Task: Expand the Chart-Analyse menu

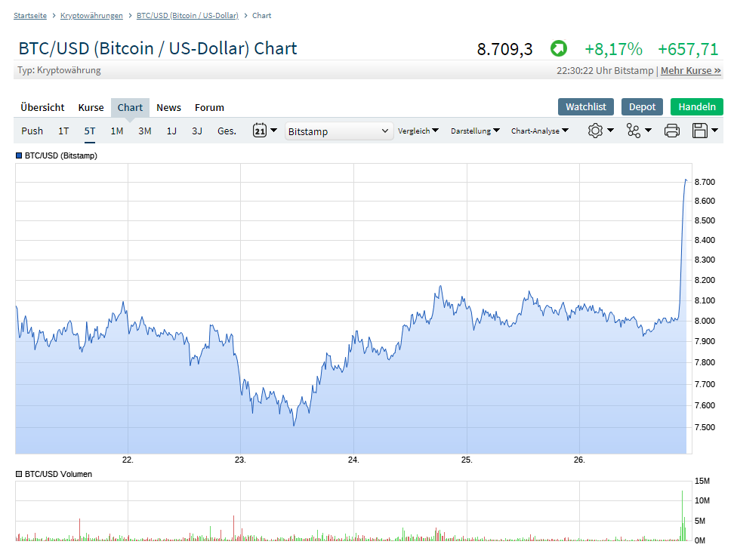Action: click(540, 131)
